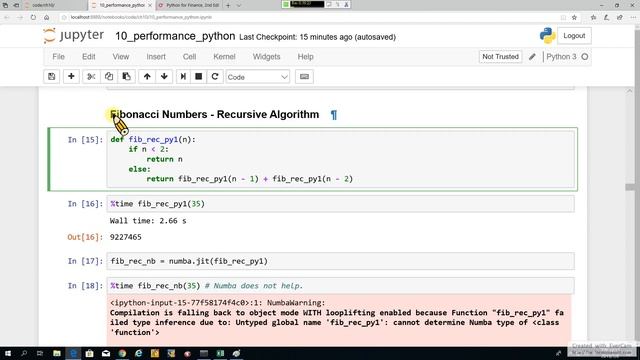This screenshot has height=360, width=640.
Task: Open Excel from the taskbar
Action: tap(220, 353)
